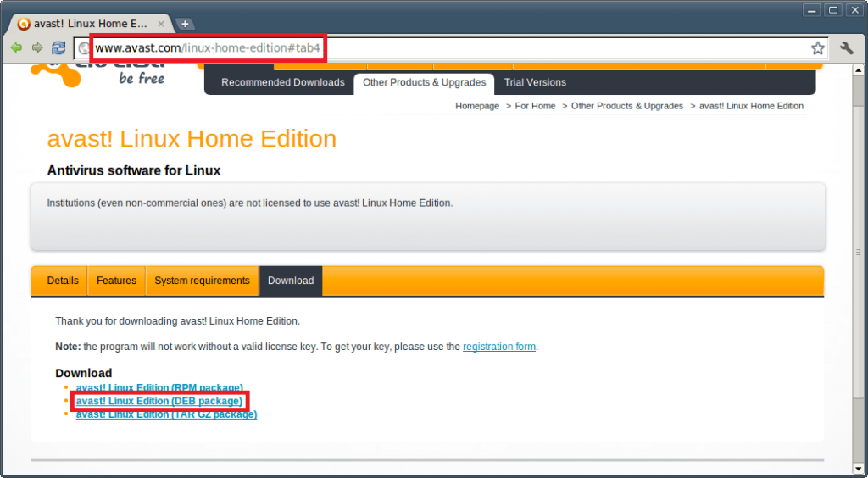868x478 pixels.
Task: Switch to the System requirements tab
Action: (x=202, y=281)
